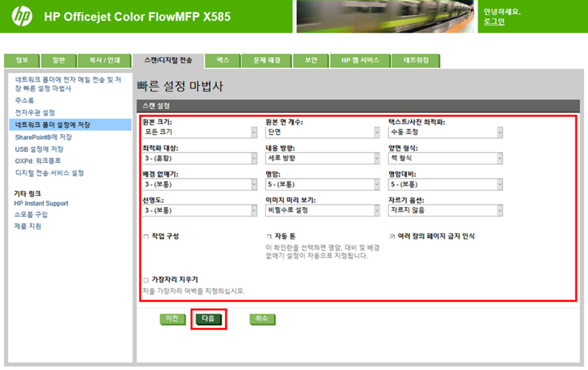Open the 양면 형식 dropdown

(x=445, y=158)
